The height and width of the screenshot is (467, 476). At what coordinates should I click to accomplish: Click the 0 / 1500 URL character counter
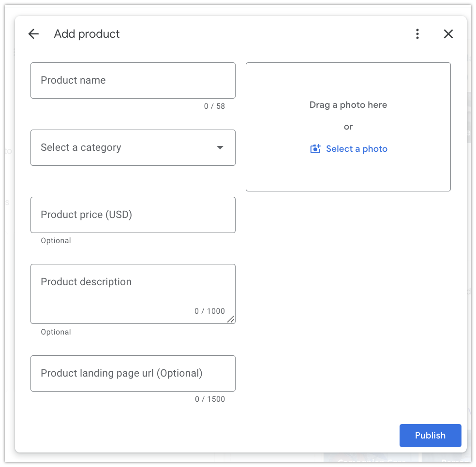[x=210, y=399]
